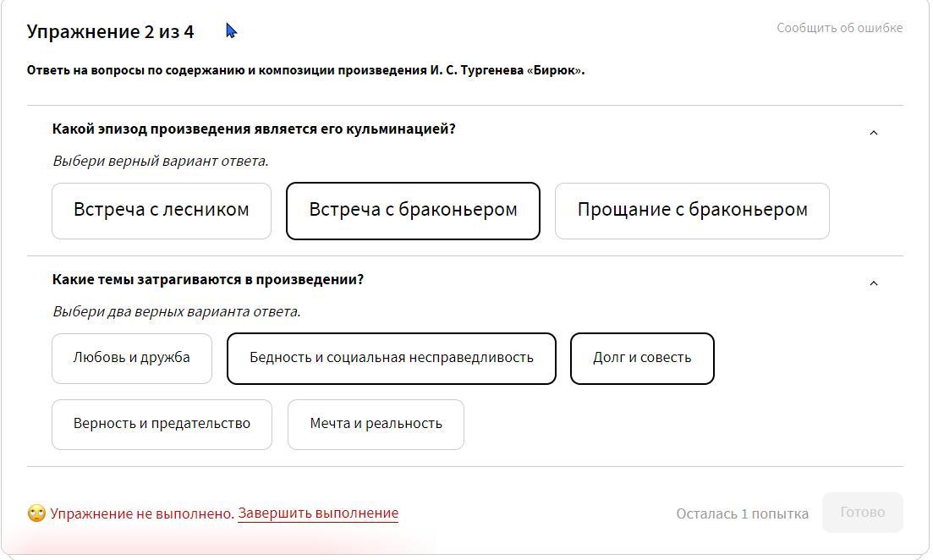Choose "Мечта и реальность" theme

(376, 424)
